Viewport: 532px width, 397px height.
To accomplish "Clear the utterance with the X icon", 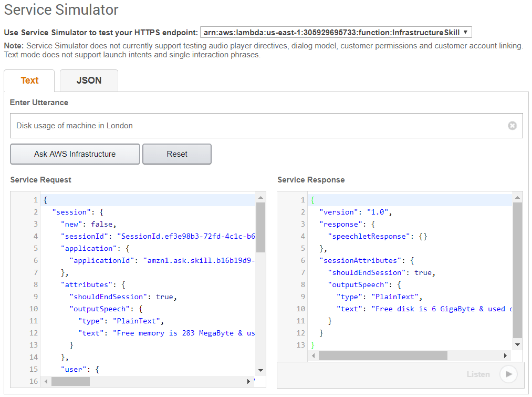I will tap(512, 126).
